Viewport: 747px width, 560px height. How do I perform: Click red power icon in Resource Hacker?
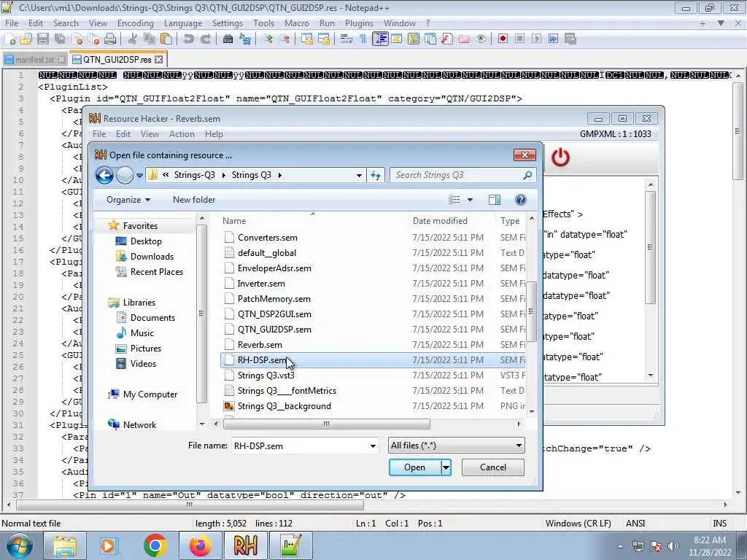[x=560, y=157]
